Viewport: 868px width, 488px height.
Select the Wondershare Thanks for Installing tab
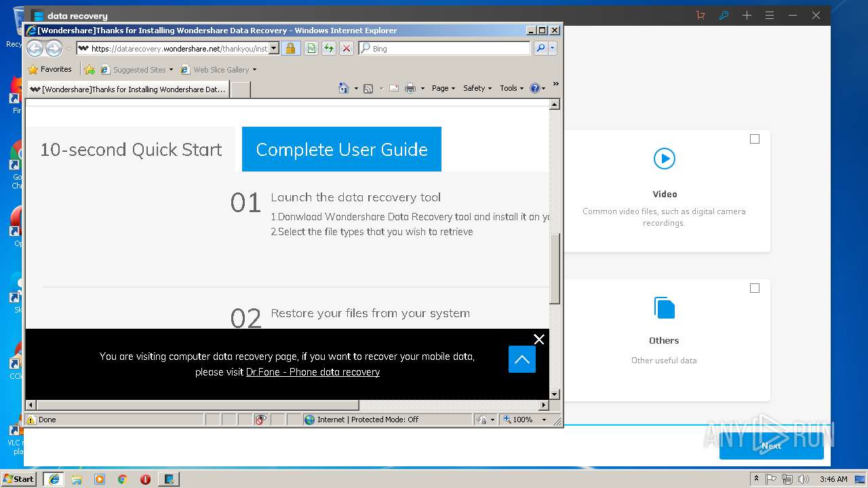point(127,89)
